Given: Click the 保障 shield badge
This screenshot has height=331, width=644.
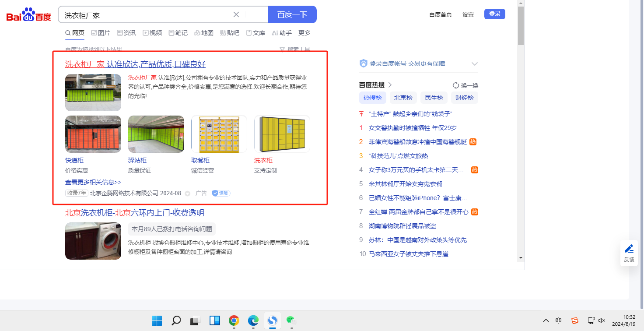Looking at the screenshot, I should [221, 193].
